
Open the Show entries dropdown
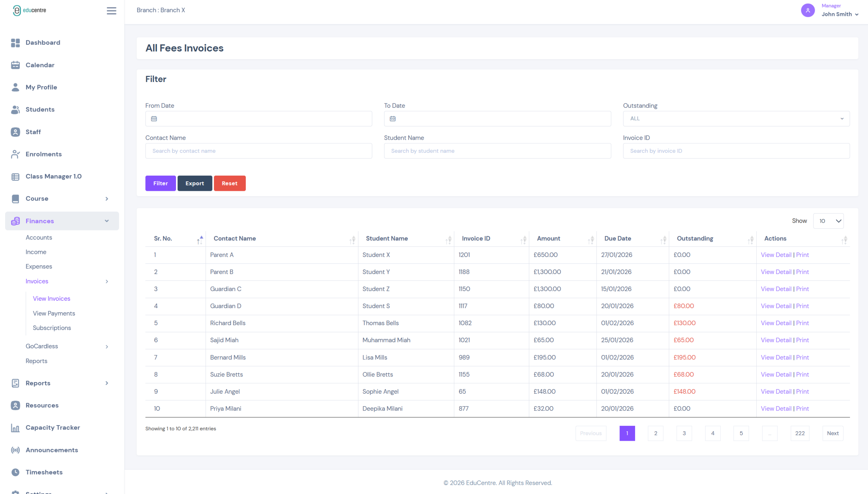[828, 221]
